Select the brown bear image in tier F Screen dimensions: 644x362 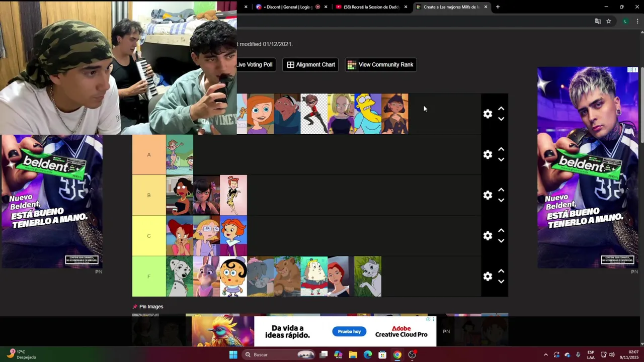click(287, 277)
